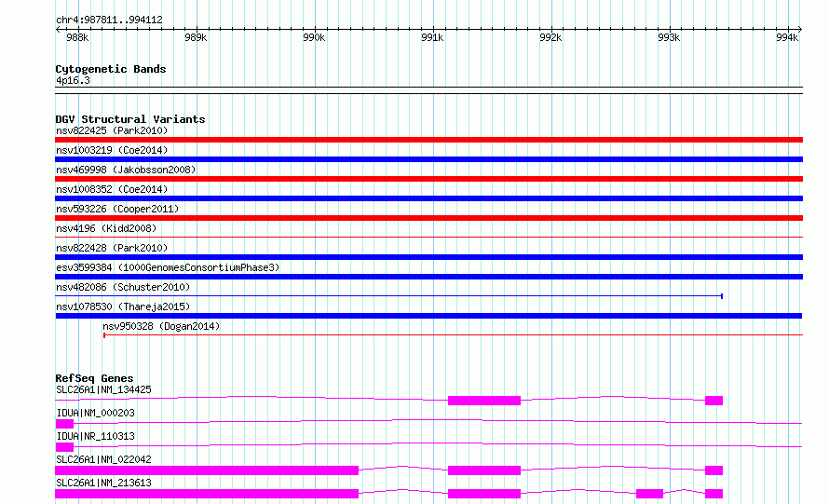Click the 4p16.3 band label
Screen dimensions: 829x504
(73, 80)
